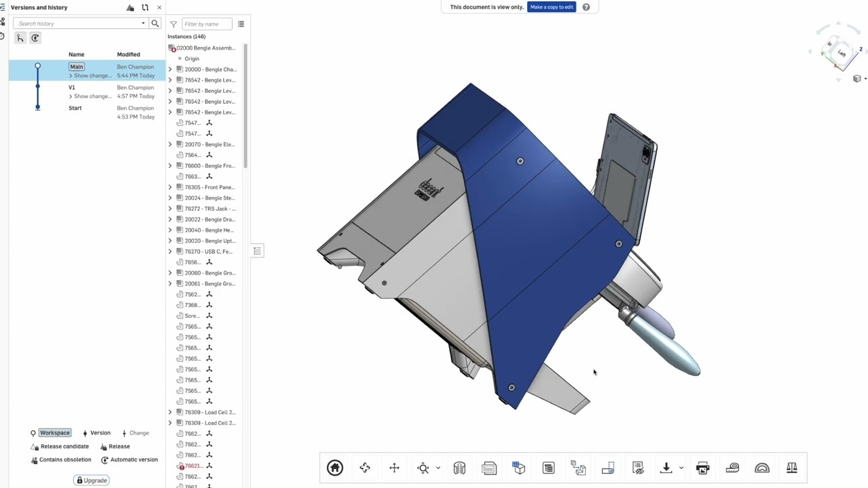This screenshot has height=488, width=868.
Task: Click the search history magnifier button
Action: [x=155, y=24]
